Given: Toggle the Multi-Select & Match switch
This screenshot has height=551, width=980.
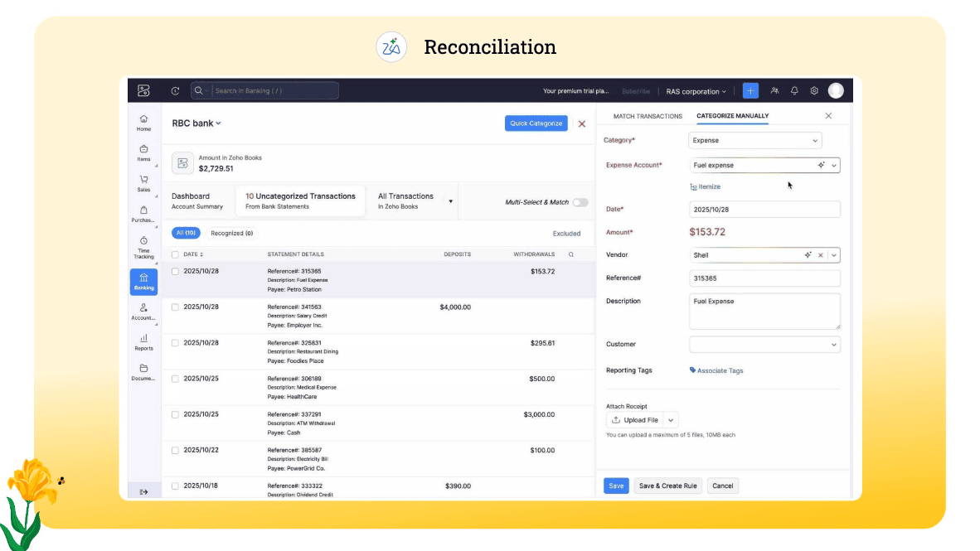Looking at the screenshot, I should click(580, 202).
